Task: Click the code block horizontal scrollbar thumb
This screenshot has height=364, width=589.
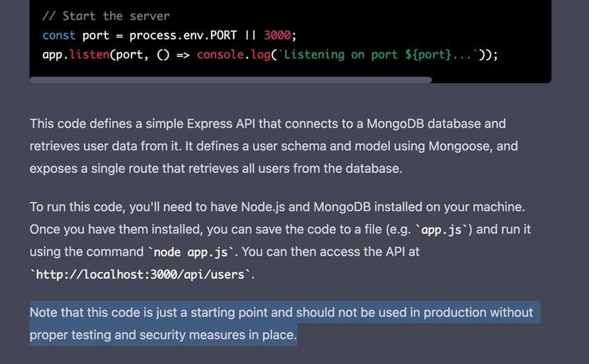Action: tap(231, 80)
